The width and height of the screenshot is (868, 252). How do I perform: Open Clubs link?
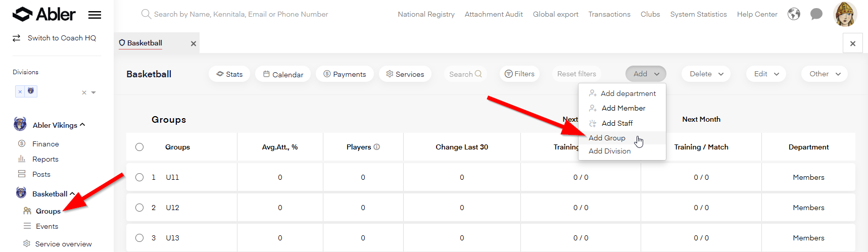pos(650,14)
